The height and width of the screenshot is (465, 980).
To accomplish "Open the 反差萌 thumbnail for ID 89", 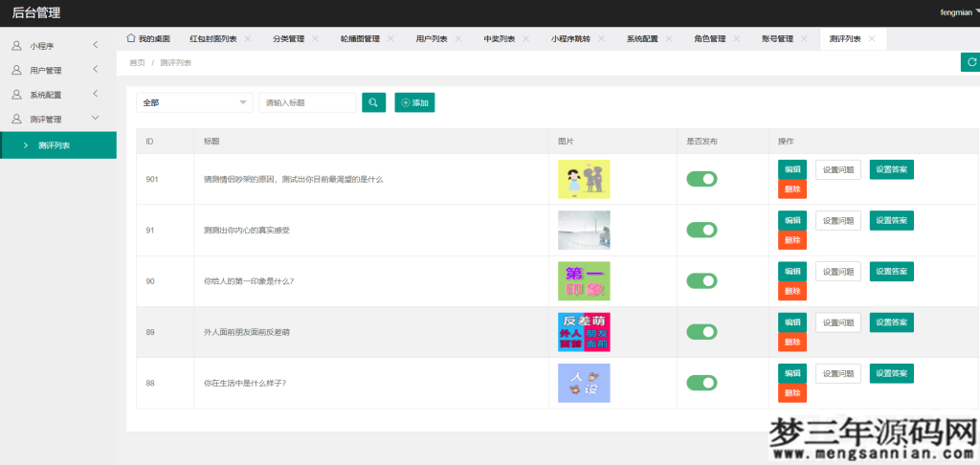I will [584, 332].
